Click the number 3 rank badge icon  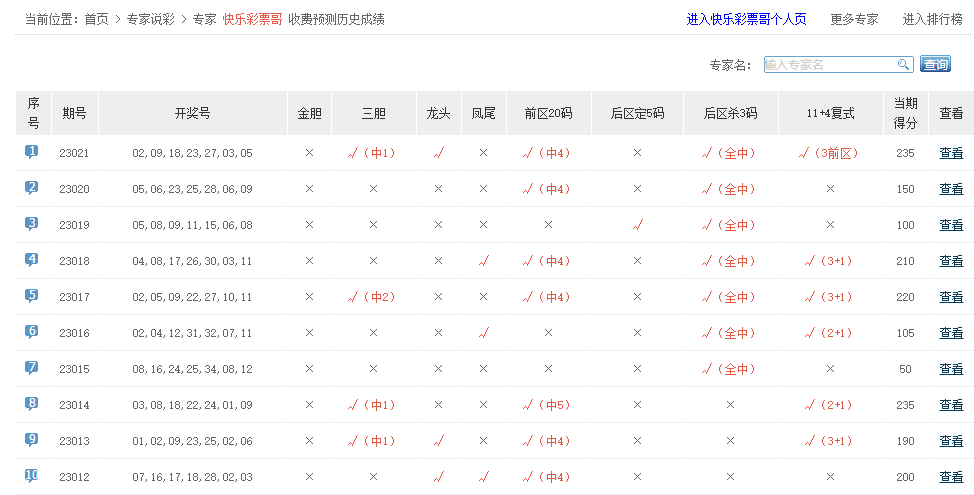[32, 224]
